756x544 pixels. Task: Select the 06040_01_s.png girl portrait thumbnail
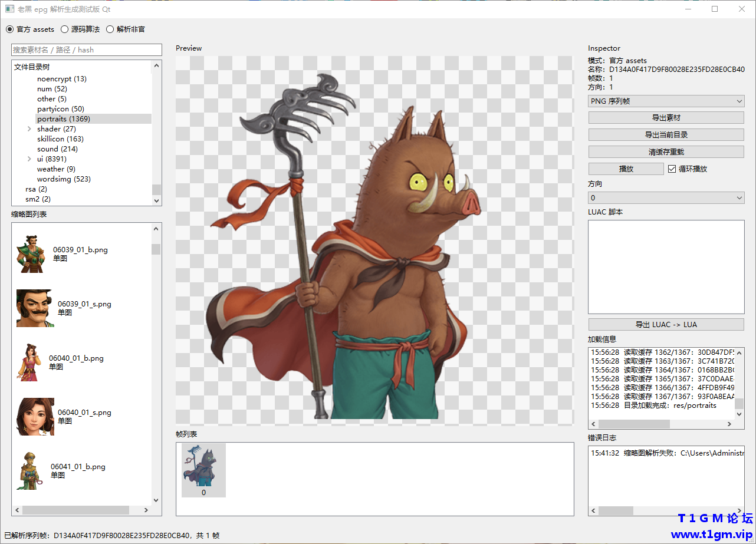(x=64, y=417)
